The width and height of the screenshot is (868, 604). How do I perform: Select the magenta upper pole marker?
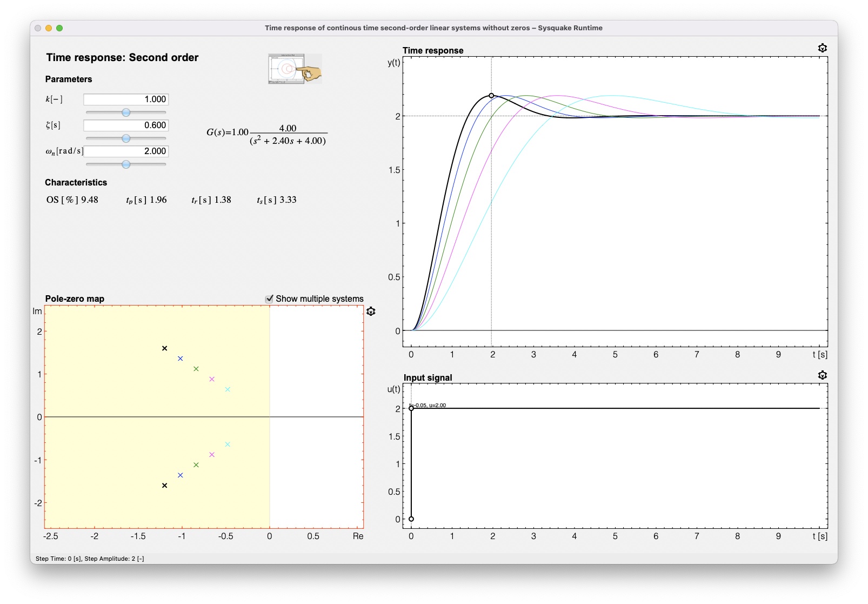tap(212, 379)
